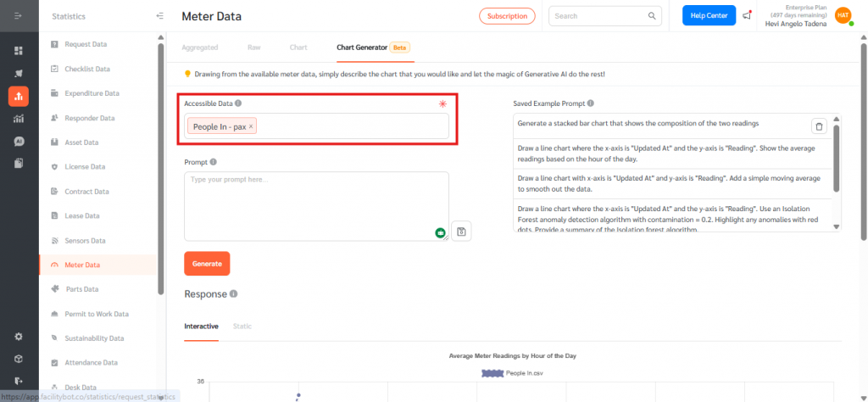Switch to the Aggregated tab

point(201,47)
